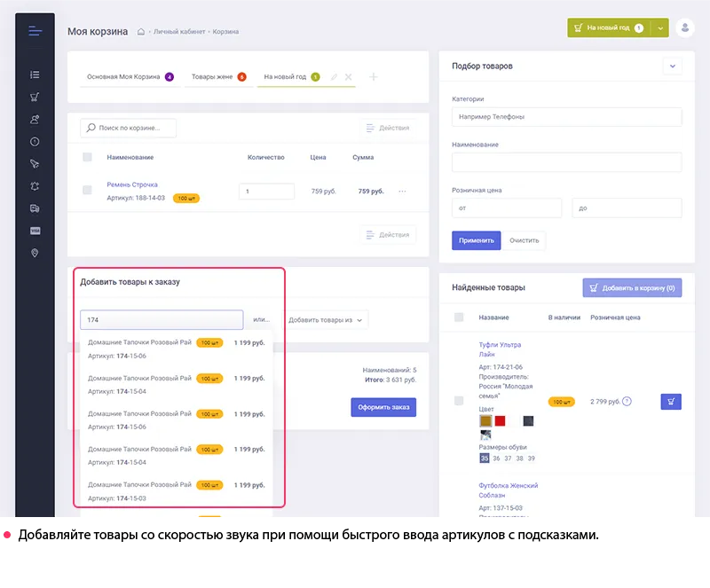710x588 pixels.
Task: Click the Поиск по корзине search field
Action: tap(129, 128)
